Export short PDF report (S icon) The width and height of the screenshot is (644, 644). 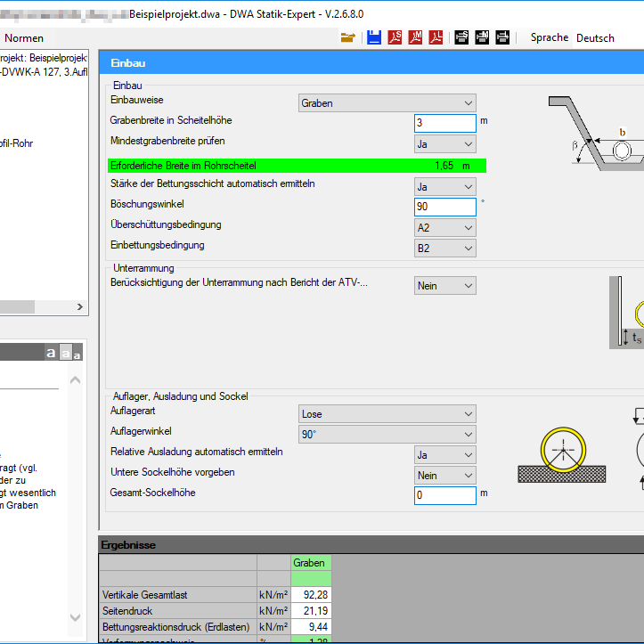coord(395,37)
